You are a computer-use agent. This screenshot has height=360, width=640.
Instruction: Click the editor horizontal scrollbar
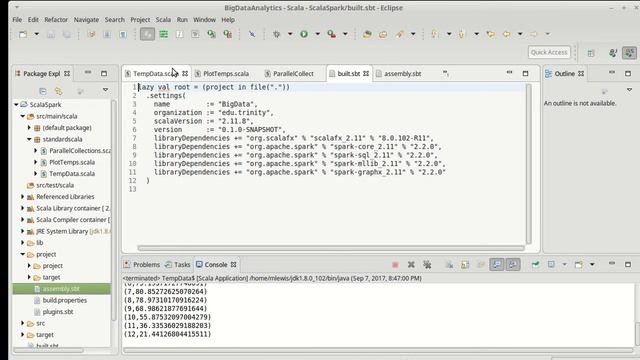[331, 248]
